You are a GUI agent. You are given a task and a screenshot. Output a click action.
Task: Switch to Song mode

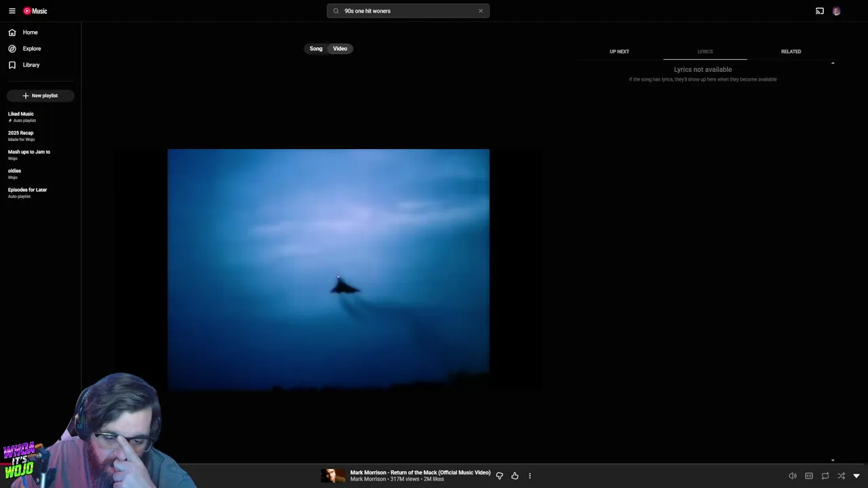pos(316,49)
